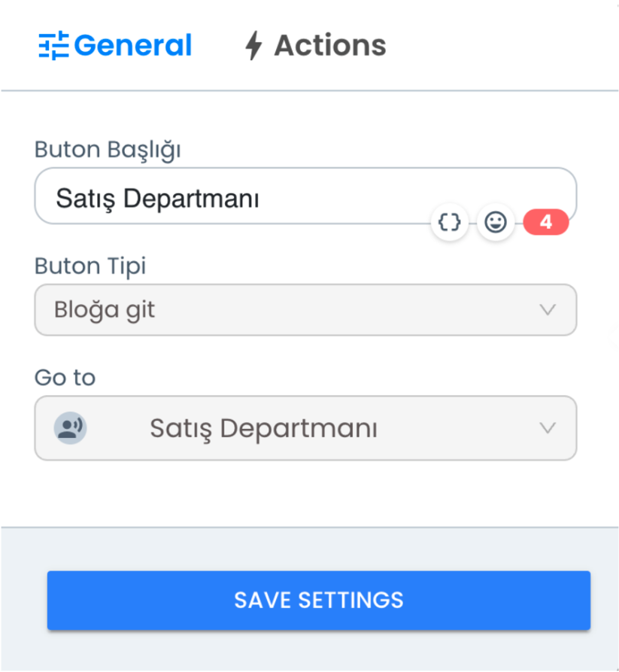Switch to the General tab
The image size is (619, 672).
click(x=115, y=45)
